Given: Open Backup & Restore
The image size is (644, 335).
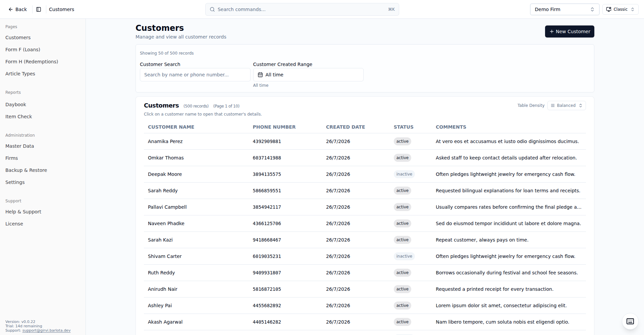Looking at the screenshot, I should pyautogui.click(x=26, y=170).
